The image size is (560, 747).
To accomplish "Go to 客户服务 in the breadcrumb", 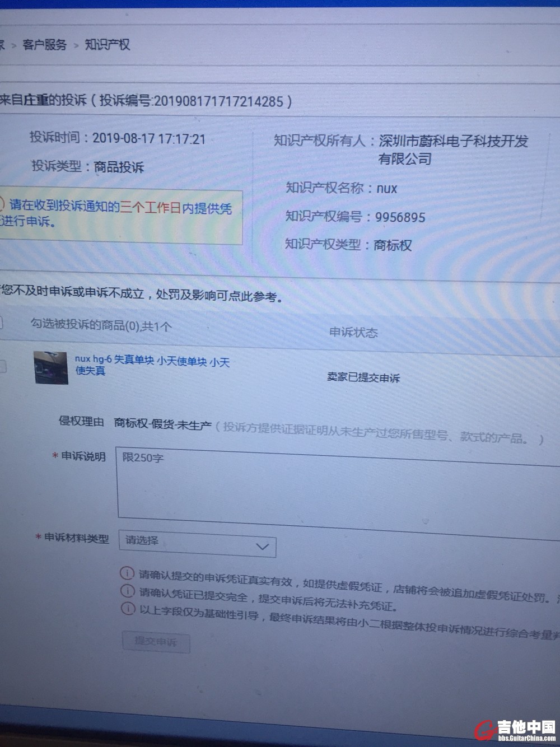I will pos(44,45).
